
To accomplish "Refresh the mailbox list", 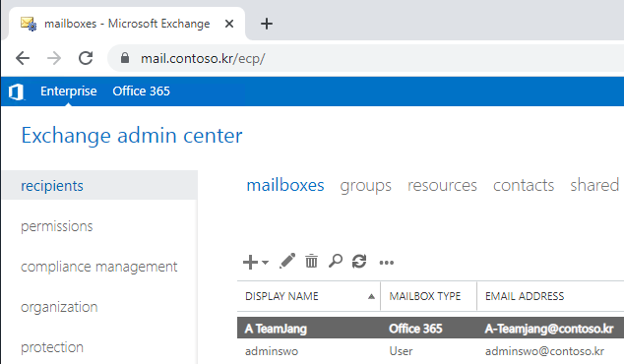I will tap(359, 262).
